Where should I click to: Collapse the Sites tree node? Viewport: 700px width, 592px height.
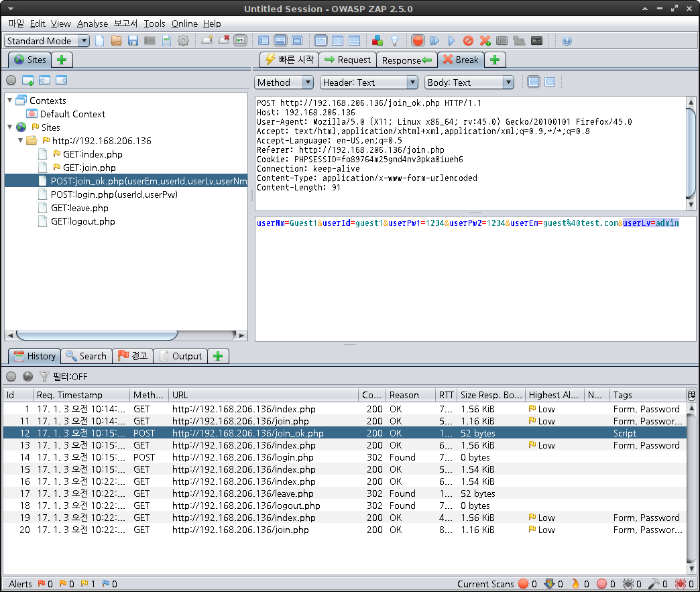click(10, 127)
